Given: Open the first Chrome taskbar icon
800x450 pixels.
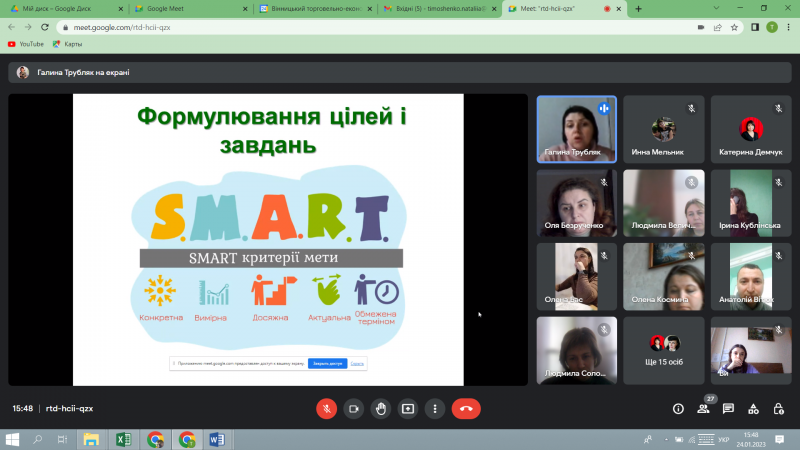Looking at the screenshot, I should [x=155, y=439].
